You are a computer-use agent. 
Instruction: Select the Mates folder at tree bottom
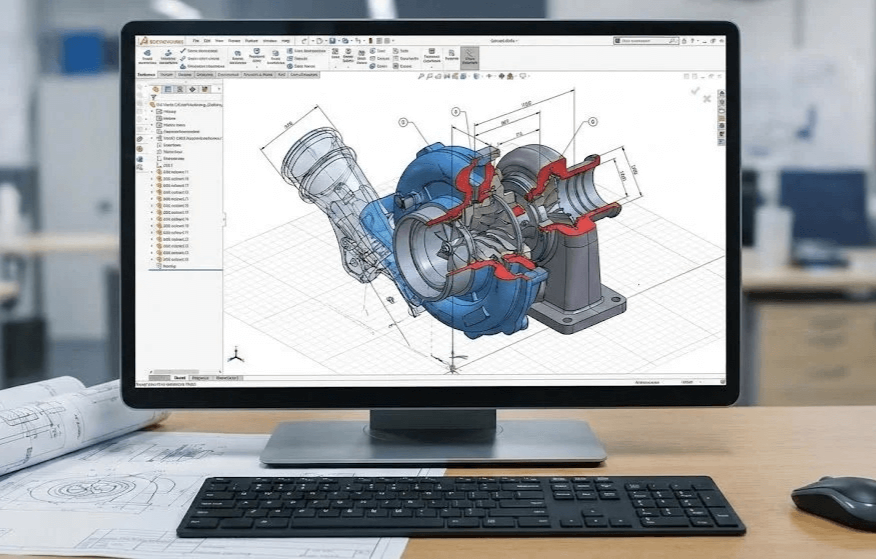[168, 266]
